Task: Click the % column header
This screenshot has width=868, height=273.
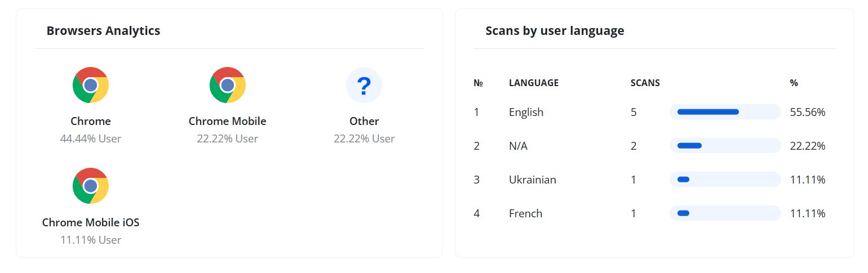Action: (794, 83)
